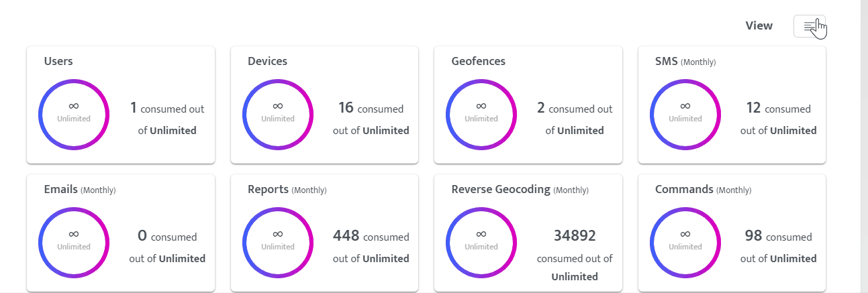Click the Users unlimited circle gauge
The height and width of the screenshot is (293, 868).
[74, 114]
